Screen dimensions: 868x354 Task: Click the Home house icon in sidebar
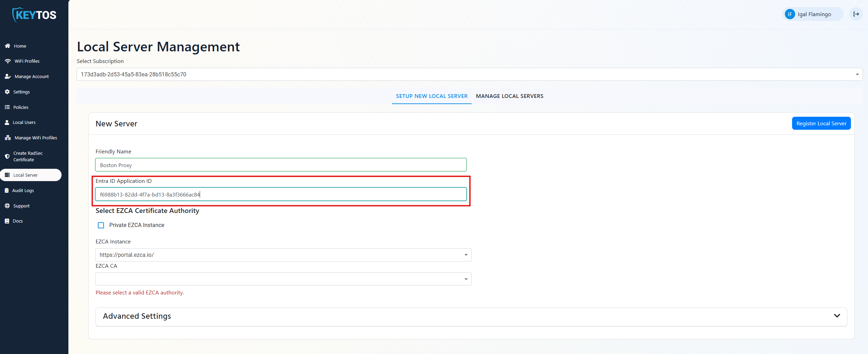(8, 46)
